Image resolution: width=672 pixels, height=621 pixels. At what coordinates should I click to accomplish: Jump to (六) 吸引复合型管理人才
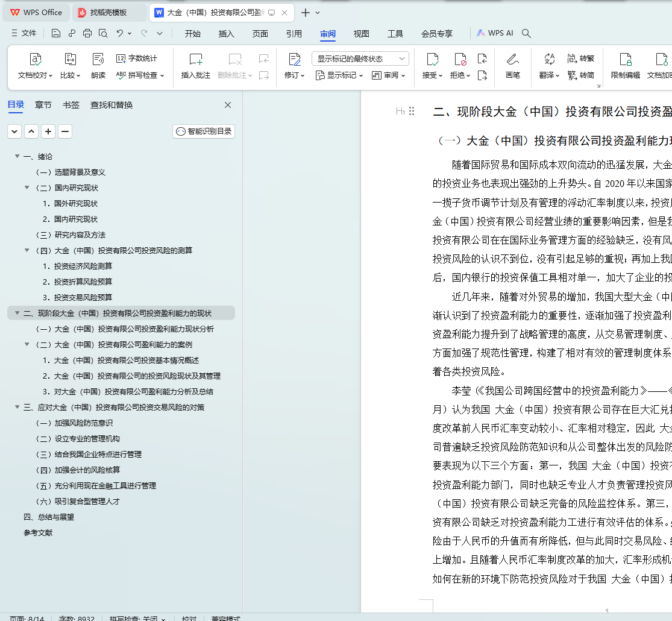78,502
